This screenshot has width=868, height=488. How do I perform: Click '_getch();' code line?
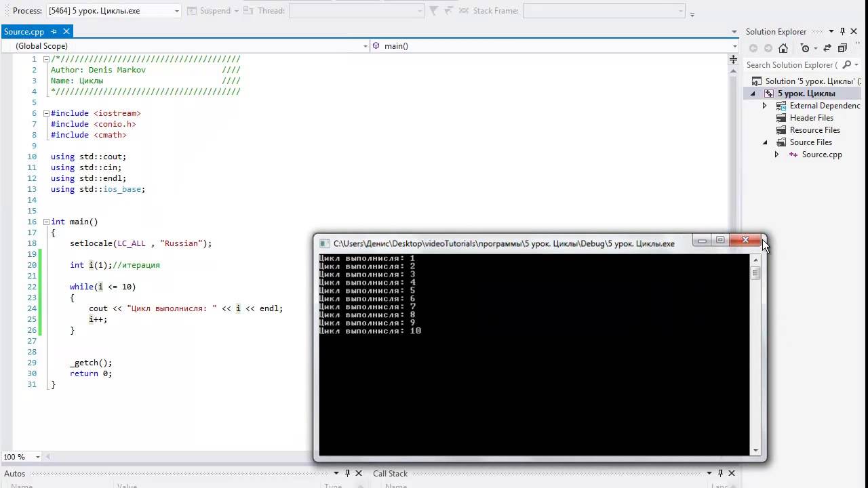click(x=91, y=363)
